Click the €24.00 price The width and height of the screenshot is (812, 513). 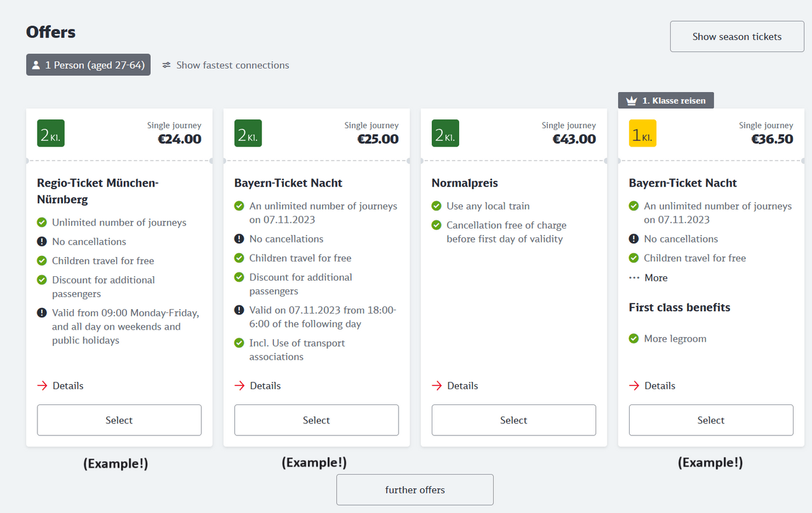pos(180,139)
